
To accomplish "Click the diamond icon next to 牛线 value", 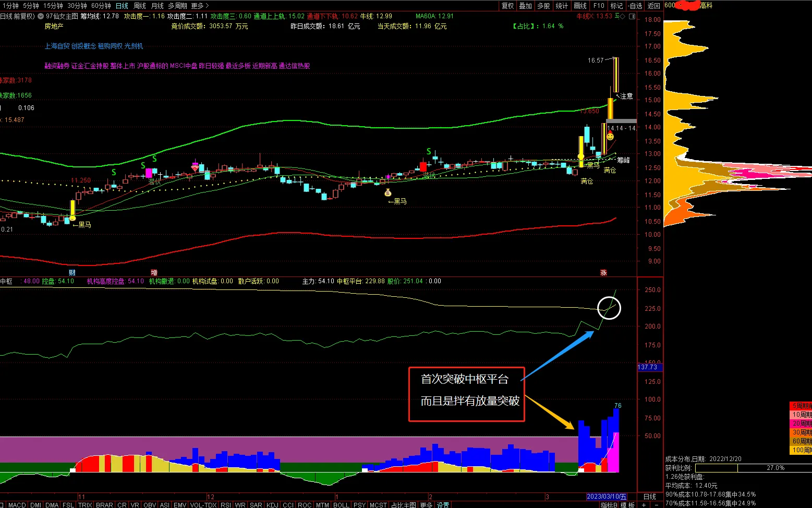I will click(623, 16).
